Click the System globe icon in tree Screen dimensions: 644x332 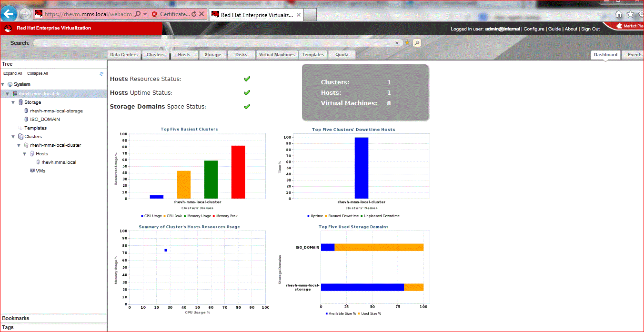coord(10,84)
